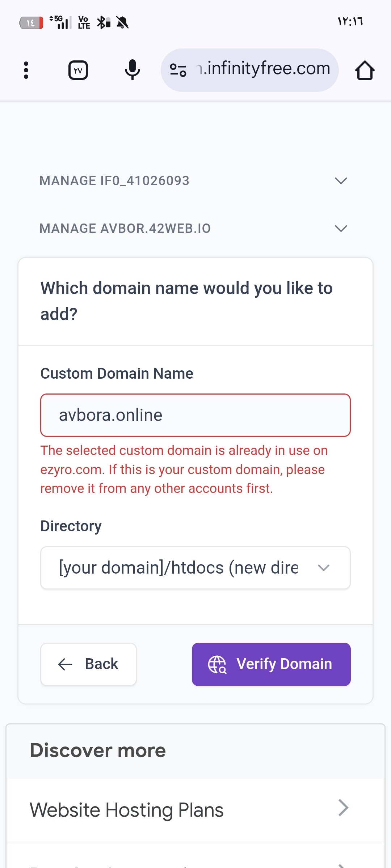This screenshot has height=868, width=391.
Task: Tap the Discover more heading
Action: pos(98,750)
